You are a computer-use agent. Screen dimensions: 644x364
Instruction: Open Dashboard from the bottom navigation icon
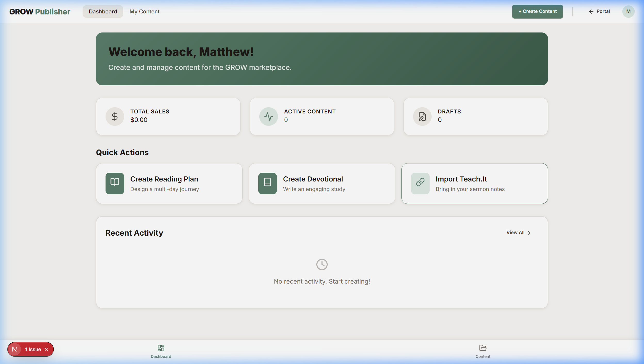click(x=160, y=348)
